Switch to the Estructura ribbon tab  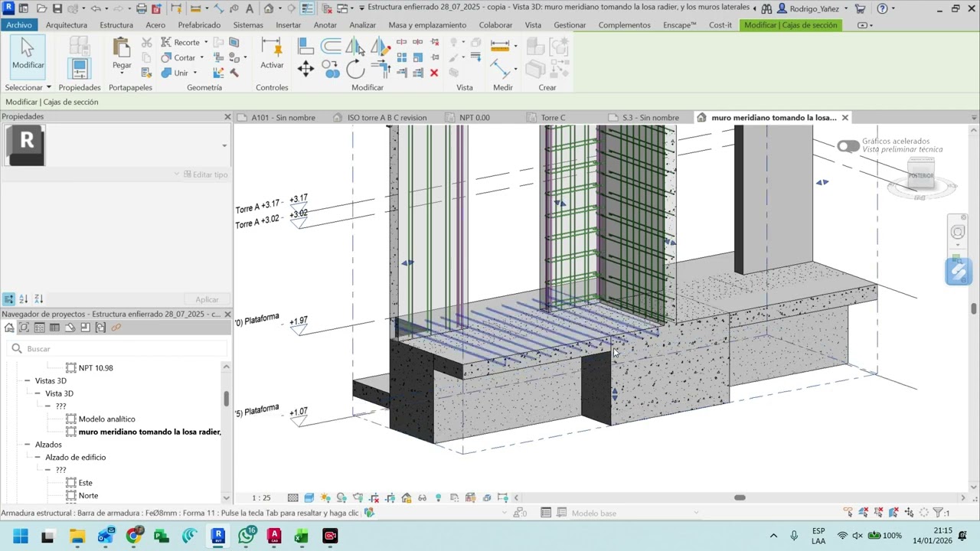[116, 24]
